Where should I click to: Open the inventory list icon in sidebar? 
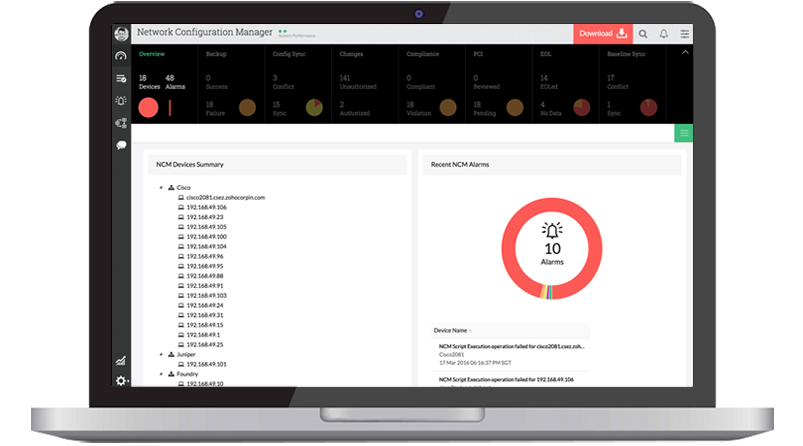click(x=121, y=78)
